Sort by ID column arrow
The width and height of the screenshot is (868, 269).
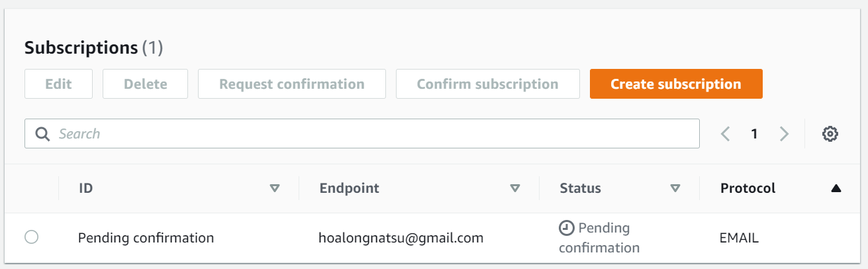[x=275, y=189]
